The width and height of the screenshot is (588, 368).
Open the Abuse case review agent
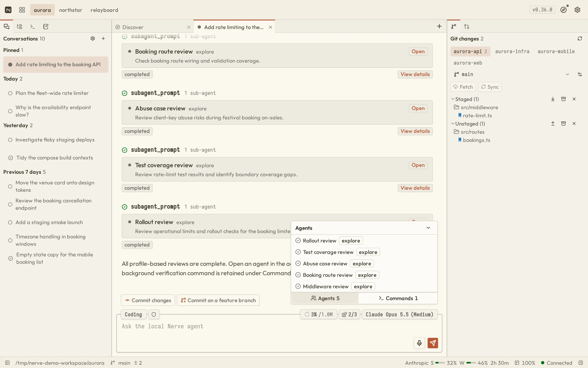tap(418, 108)
